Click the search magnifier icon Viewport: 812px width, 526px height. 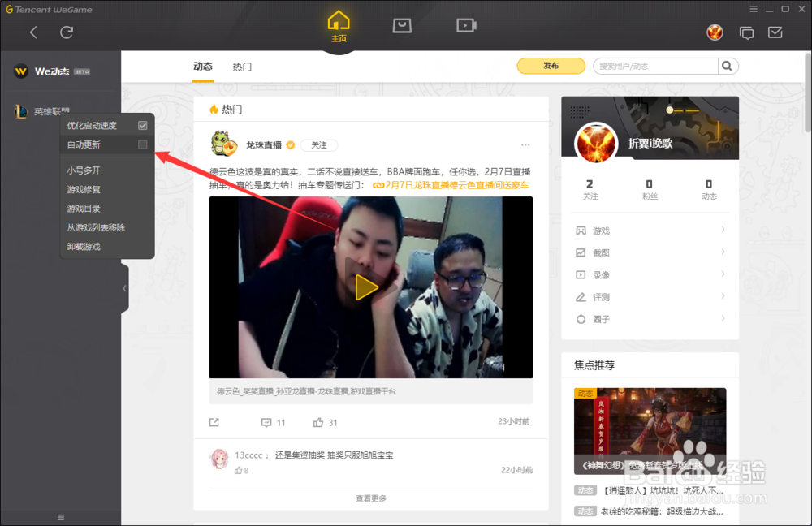(728, 66)
